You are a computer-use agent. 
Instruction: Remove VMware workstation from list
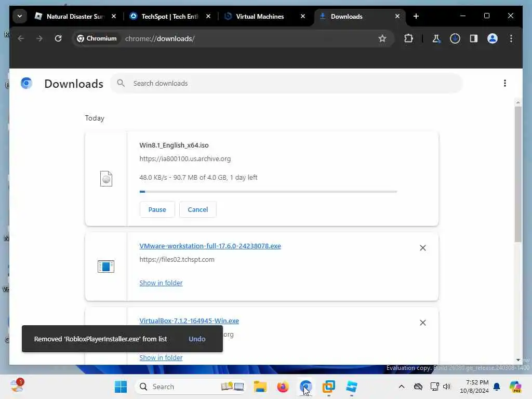click(423, 248)
